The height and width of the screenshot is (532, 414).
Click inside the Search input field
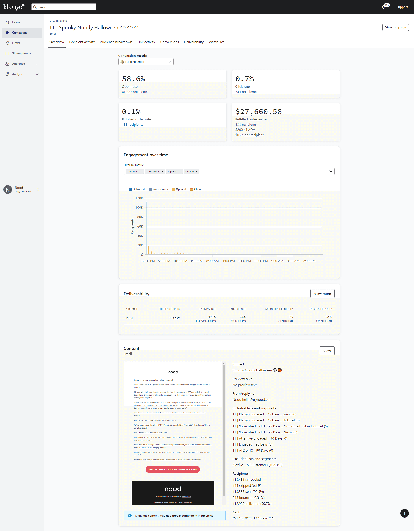click(x=64, y=7)
